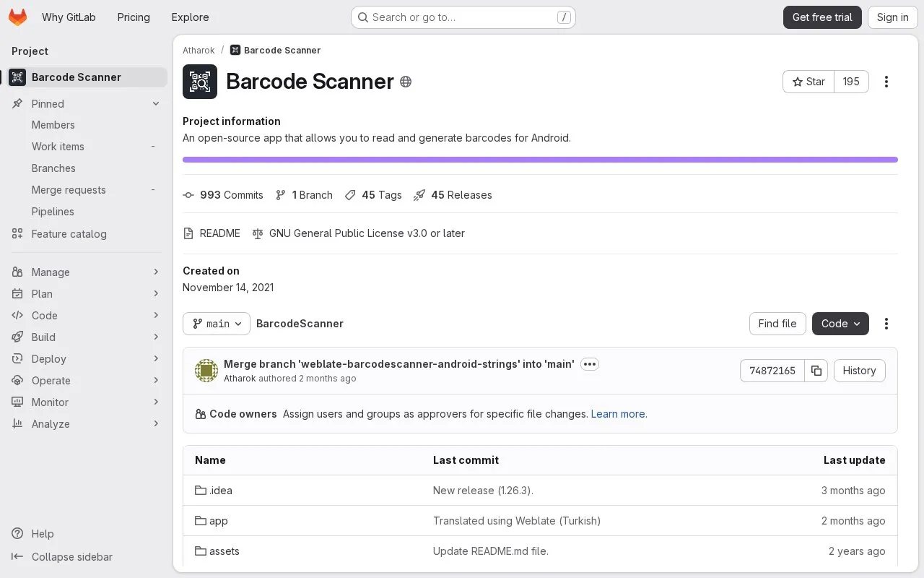Viewport: 924px width, 578px height.
Task: View 993 Commits
Action: [223, 195]
